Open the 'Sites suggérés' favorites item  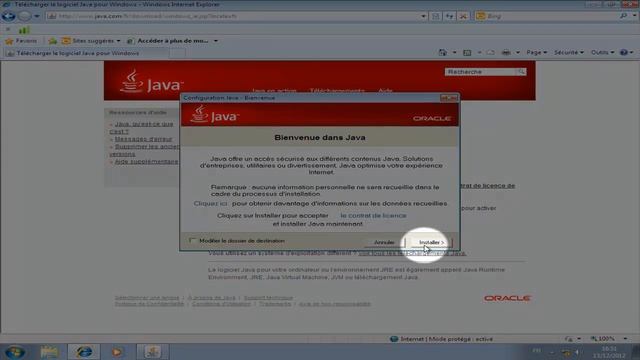click(91, 41)
